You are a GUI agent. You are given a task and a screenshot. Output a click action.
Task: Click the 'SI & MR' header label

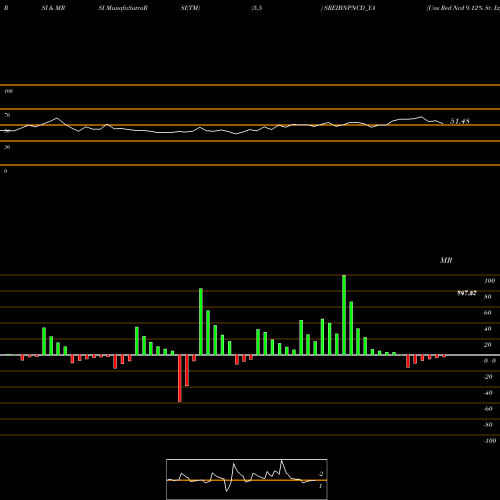tap(53, 8)
